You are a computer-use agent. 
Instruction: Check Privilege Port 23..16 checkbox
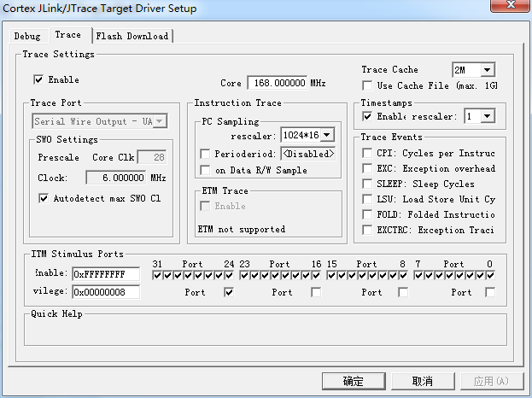[316, 292]
